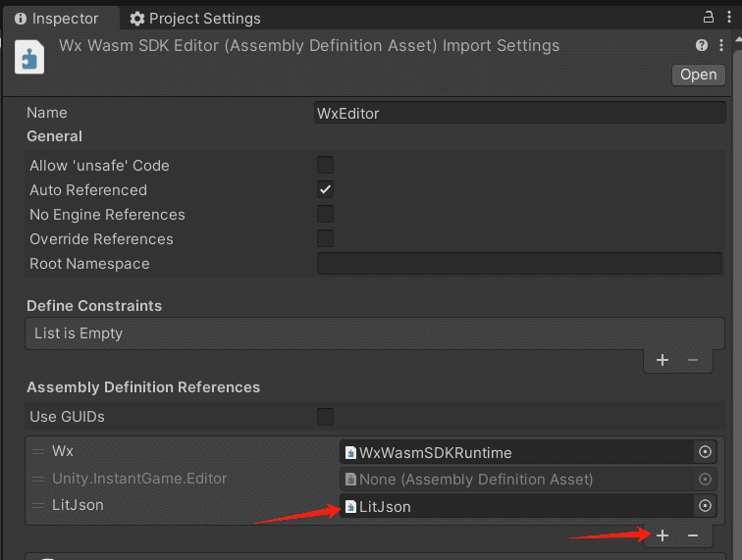Select the LitJson reference field
742x560 pixels.
coord(516,506)
